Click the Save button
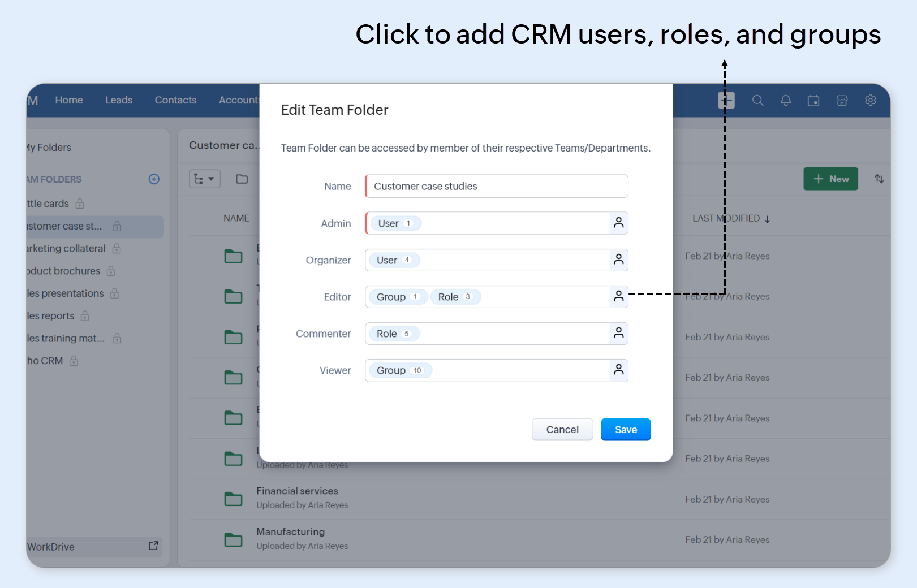This screenshot has width=917, height=588. [625, 430]
